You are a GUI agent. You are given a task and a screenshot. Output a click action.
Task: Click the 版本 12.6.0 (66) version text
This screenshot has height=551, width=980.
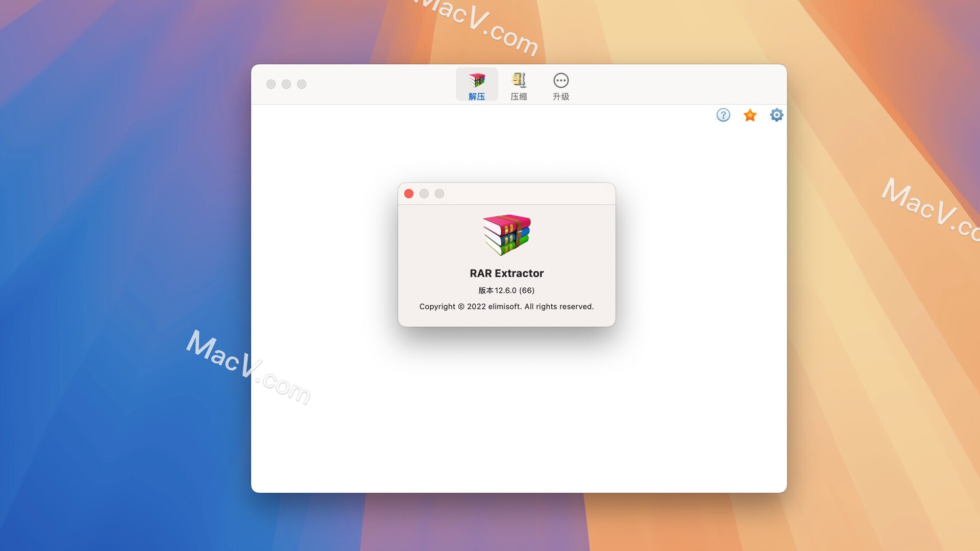point(506,291)
